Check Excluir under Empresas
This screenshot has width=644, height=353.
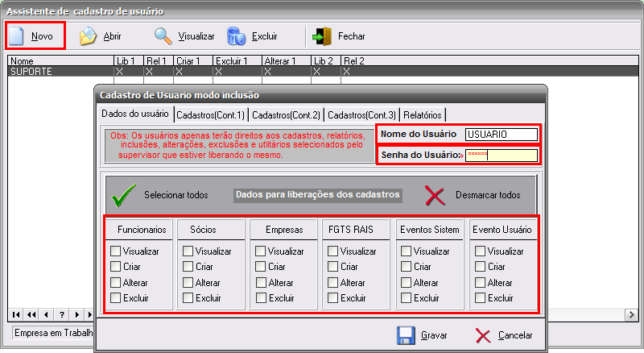[x=261, y=298]
